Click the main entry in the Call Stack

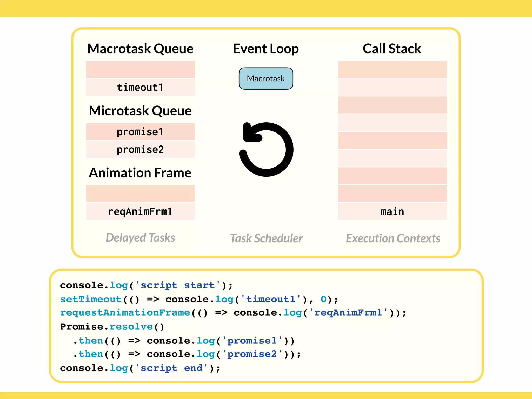click(392, 211)
